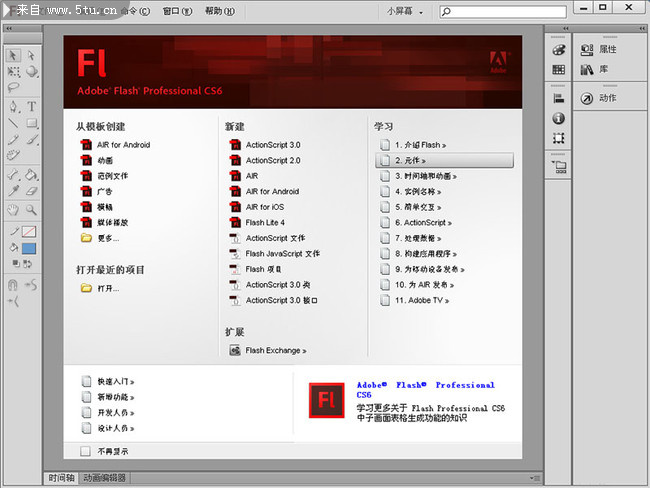The image size is (650, 488).
Task: Click the Fl product thumbnail
Action: [x=327, y=400]
